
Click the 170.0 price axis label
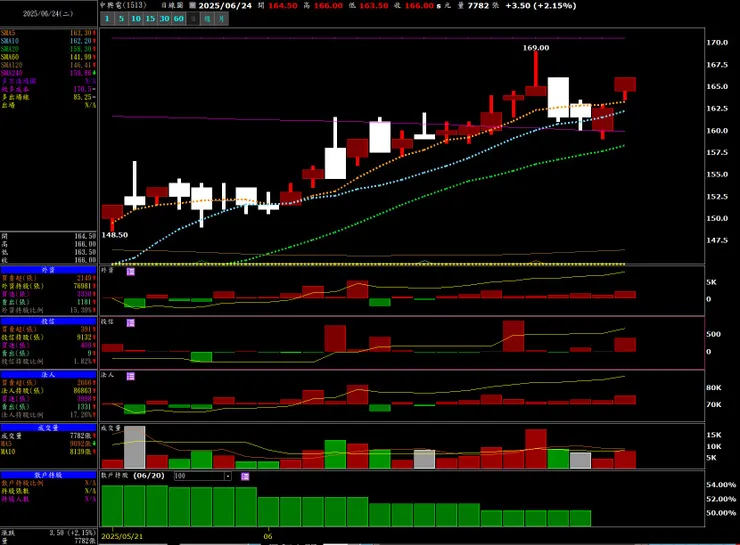pos(717,42)
